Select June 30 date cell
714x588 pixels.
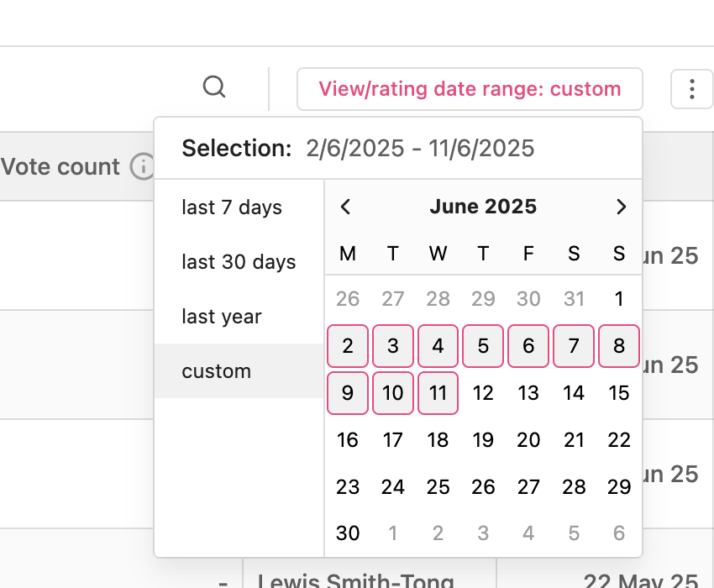point(348,533)
